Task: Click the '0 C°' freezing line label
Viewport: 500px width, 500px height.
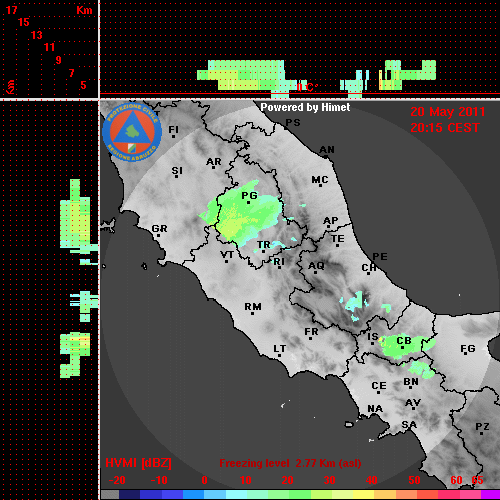Action: tap(307, 88)
